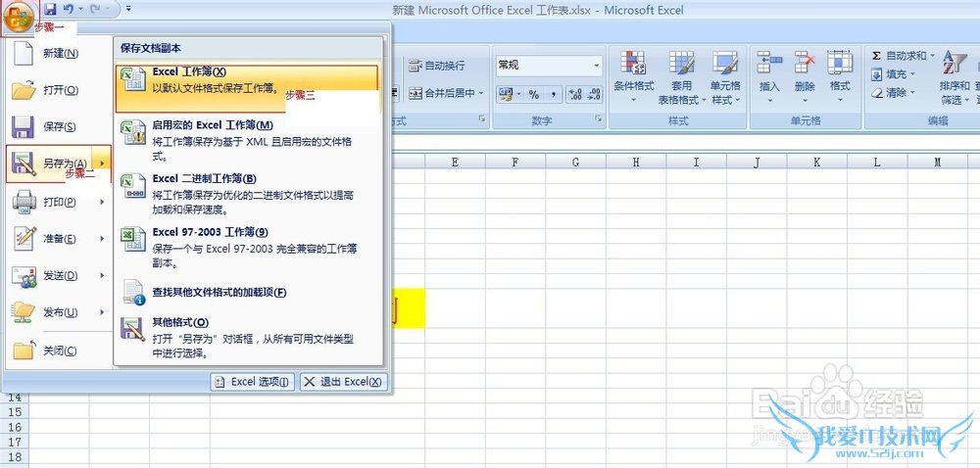Click the comma style icon
The image size is (980, 468).
pos(553,94)
